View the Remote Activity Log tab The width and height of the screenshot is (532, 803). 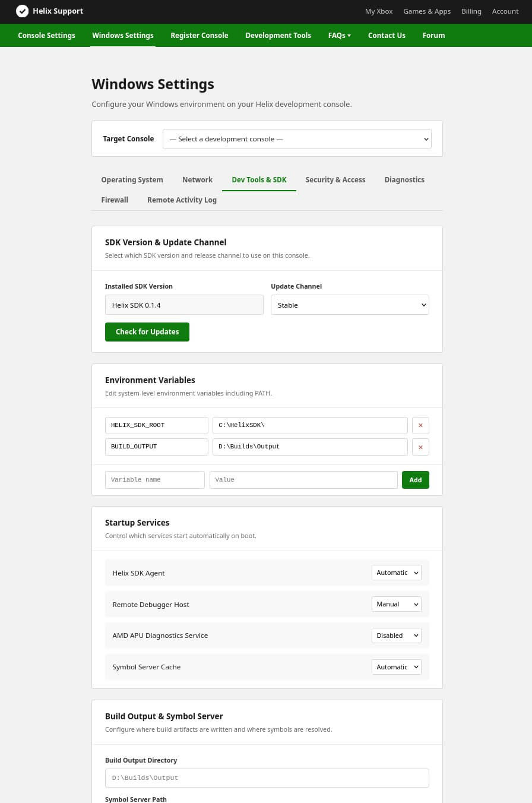(x=182, y=200)
